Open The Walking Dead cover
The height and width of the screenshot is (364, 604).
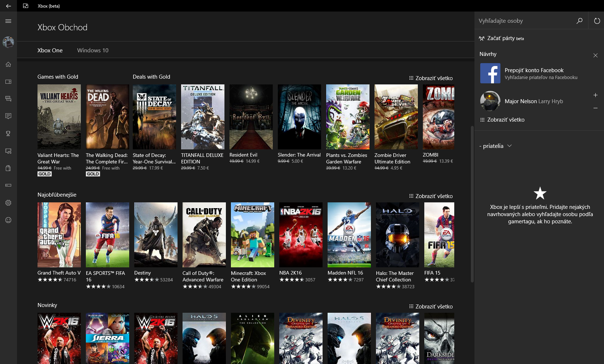coord(108,117)
